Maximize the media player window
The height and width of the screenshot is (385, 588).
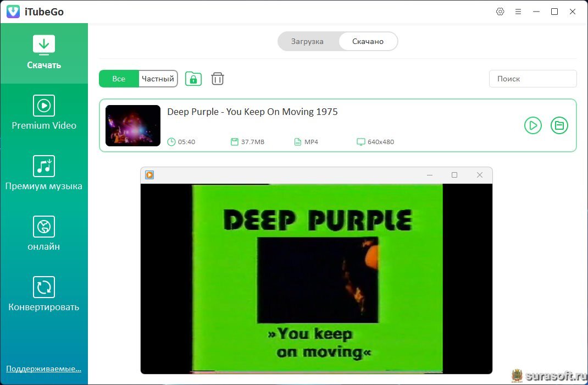click(454, 175)
